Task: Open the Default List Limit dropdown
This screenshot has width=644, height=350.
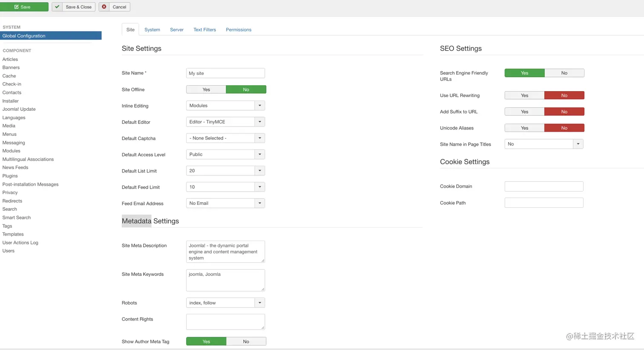Action: 225,171
